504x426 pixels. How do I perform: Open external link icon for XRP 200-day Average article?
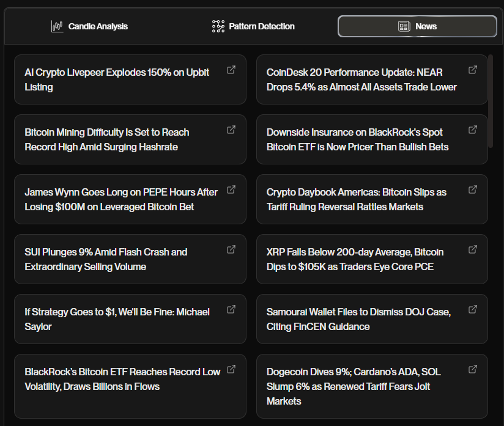click(472, 249)
